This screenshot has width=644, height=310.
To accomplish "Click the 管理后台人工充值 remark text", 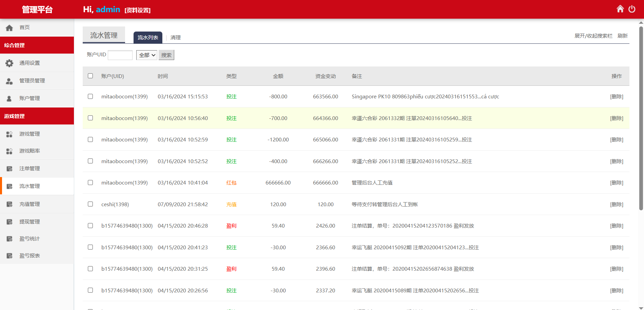I will 372,183.
